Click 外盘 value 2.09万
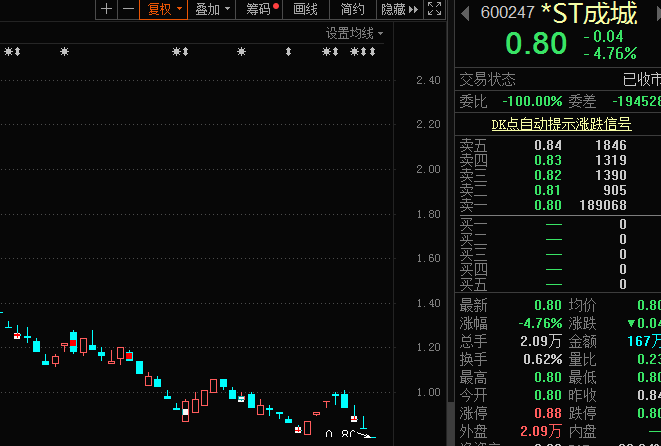The height and width of the screenshot is (446, 661). coord(541,431)
